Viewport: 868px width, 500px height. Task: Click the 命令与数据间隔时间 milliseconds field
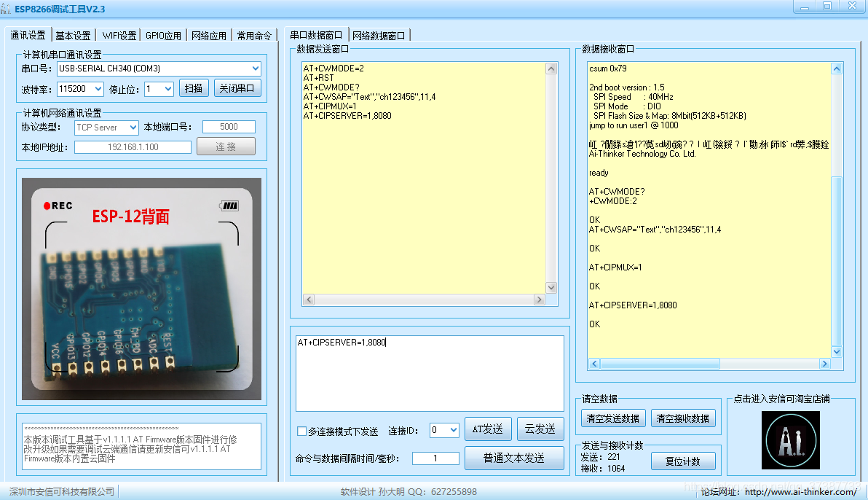[435, 458]
